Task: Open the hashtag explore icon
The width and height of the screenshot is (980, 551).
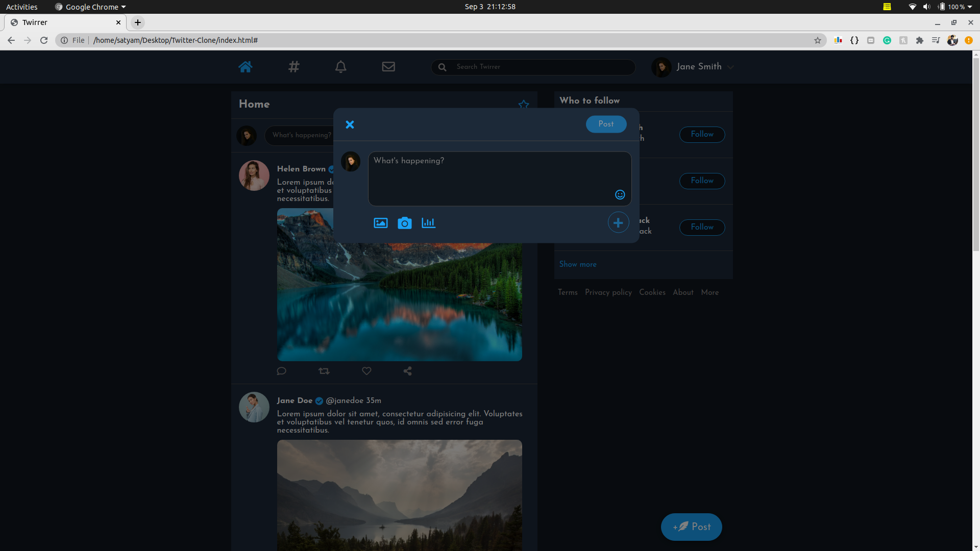Action: pyautogui.click(x=293, y=67)
